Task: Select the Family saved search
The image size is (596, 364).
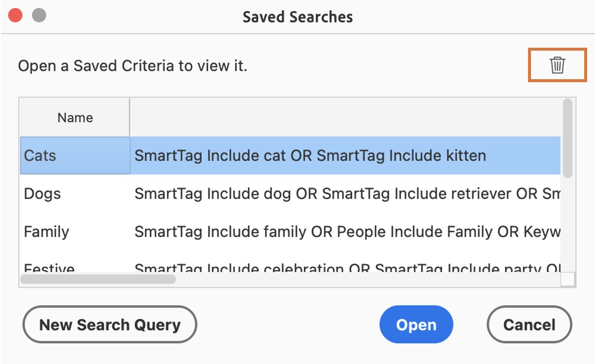Action: point(46,232)
